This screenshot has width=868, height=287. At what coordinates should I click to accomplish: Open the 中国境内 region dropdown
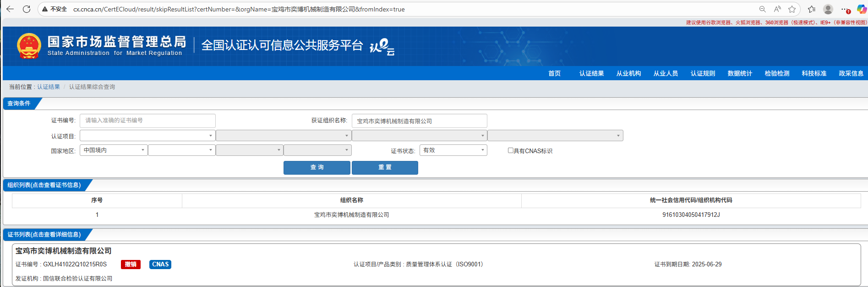[x=114, y=150]
